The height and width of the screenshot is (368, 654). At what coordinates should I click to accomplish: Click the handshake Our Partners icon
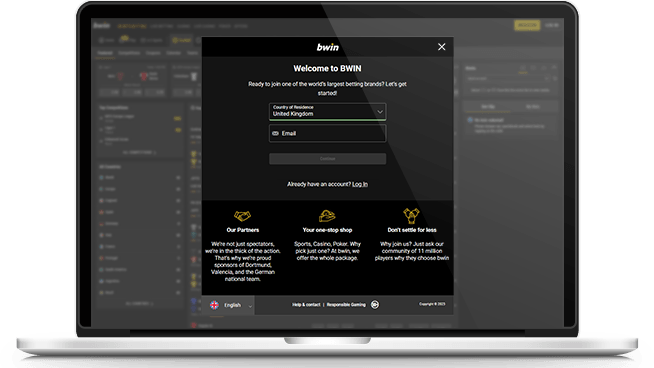tap(242, 216)
